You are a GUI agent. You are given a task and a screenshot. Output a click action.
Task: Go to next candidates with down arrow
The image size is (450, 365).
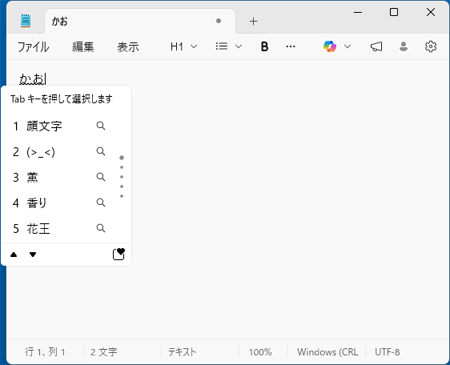click(33, 255)
